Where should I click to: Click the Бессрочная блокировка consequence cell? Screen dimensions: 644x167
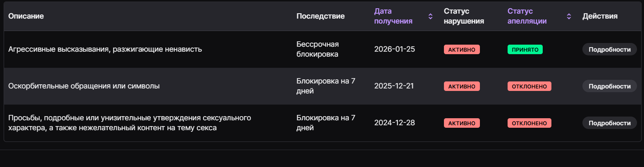coord(317,49)
